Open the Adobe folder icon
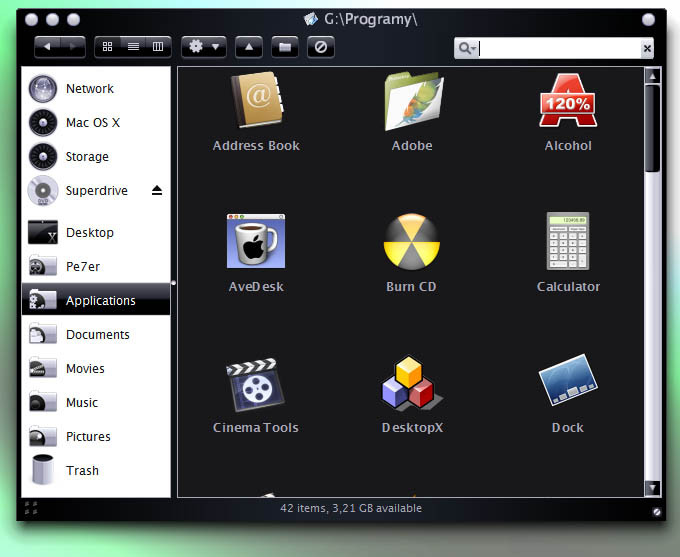Screen dimensions: 680x557 [x=413, y=101]
